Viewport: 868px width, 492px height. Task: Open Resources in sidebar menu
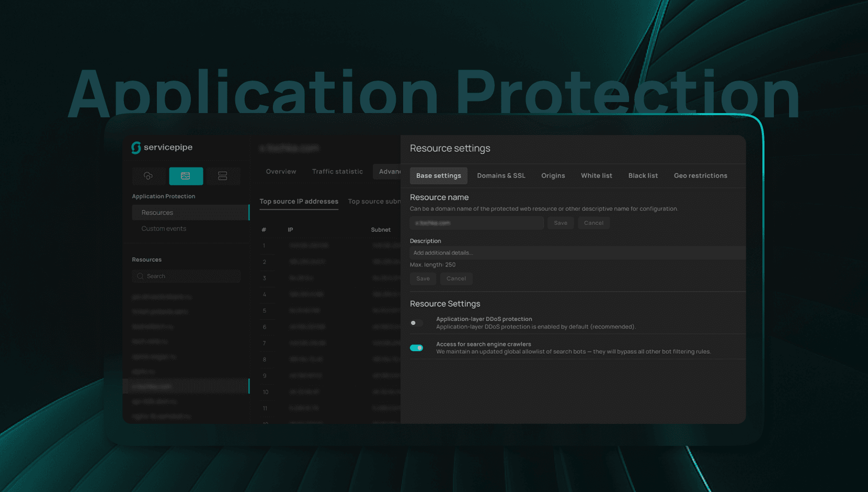(x=190, y=213)
